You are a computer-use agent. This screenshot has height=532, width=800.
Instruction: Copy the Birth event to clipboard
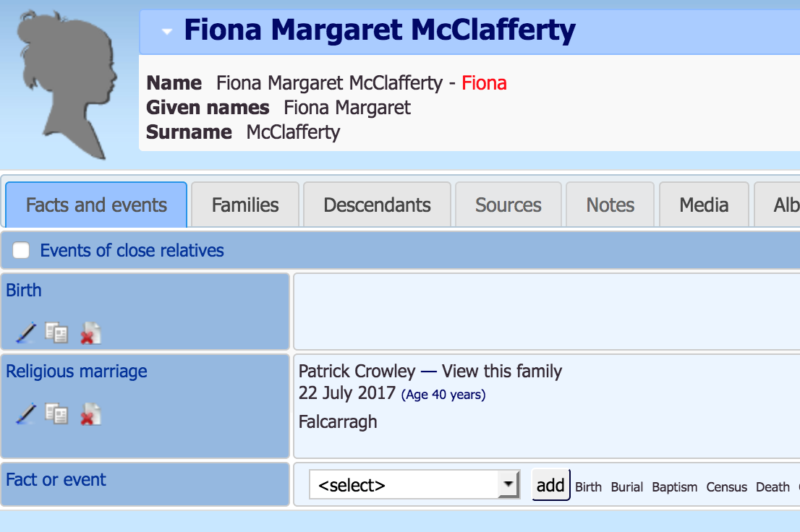click(56, 333)
